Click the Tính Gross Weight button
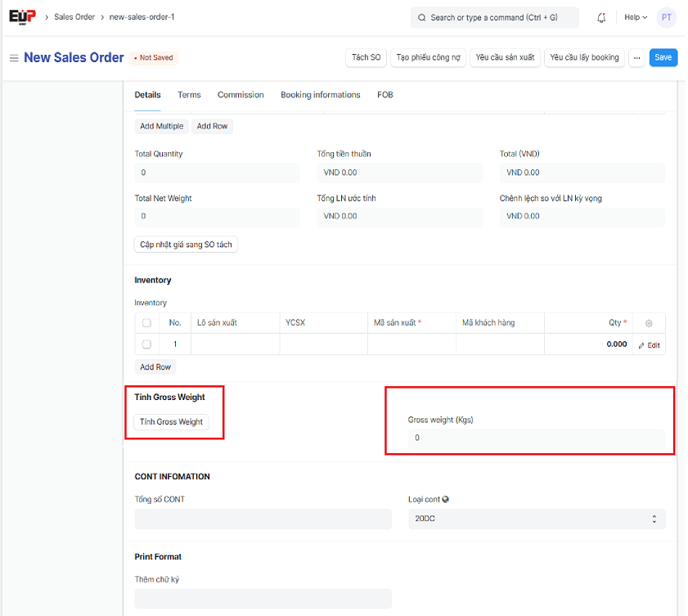 (x=171, y=422)
